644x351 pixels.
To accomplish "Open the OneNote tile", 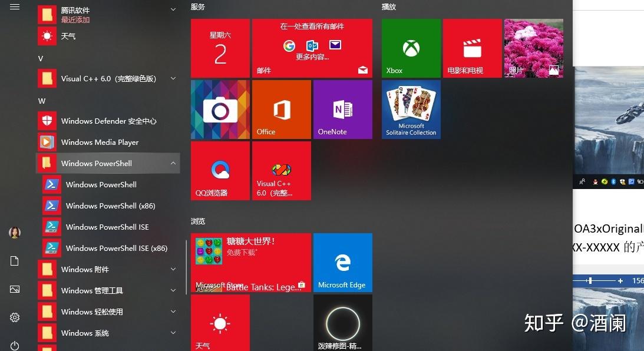I will coord(342,109).
